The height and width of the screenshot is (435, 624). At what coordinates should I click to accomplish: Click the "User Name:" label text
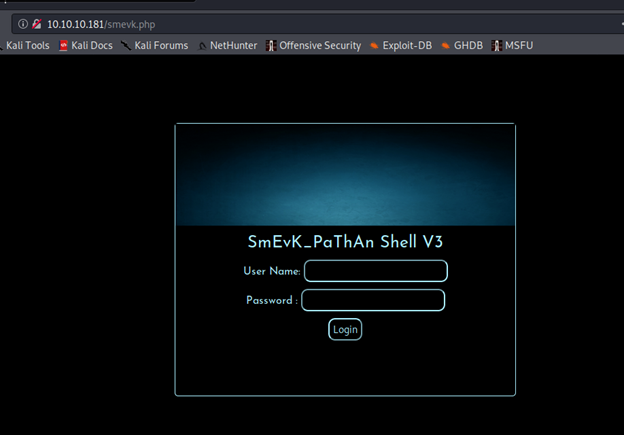(x=271, y=271)
